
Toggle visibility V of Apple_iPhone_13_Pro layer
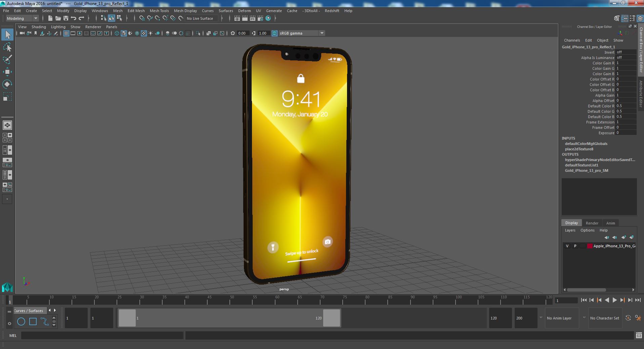point(567,246)
